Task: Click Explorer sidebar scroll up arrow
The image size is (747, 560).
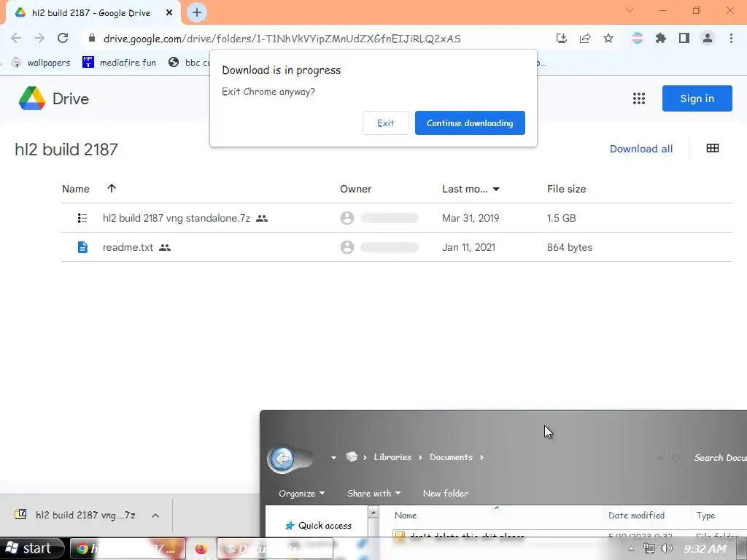Action: [374, 513]
